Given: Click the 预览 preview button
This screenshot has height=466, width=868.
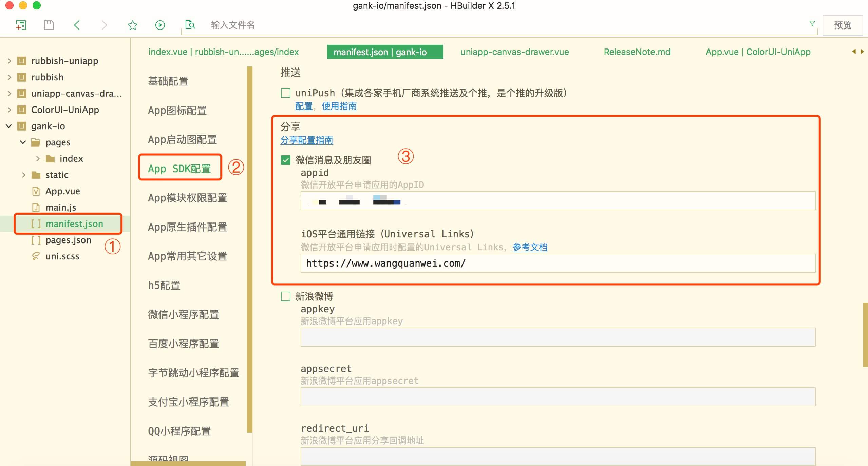Looking at the screenshot, I should (843, 25).
